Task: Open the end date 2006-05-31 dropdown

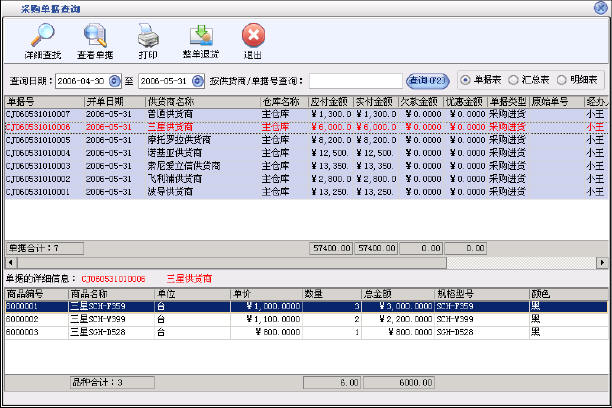Action: click(200, 80)
